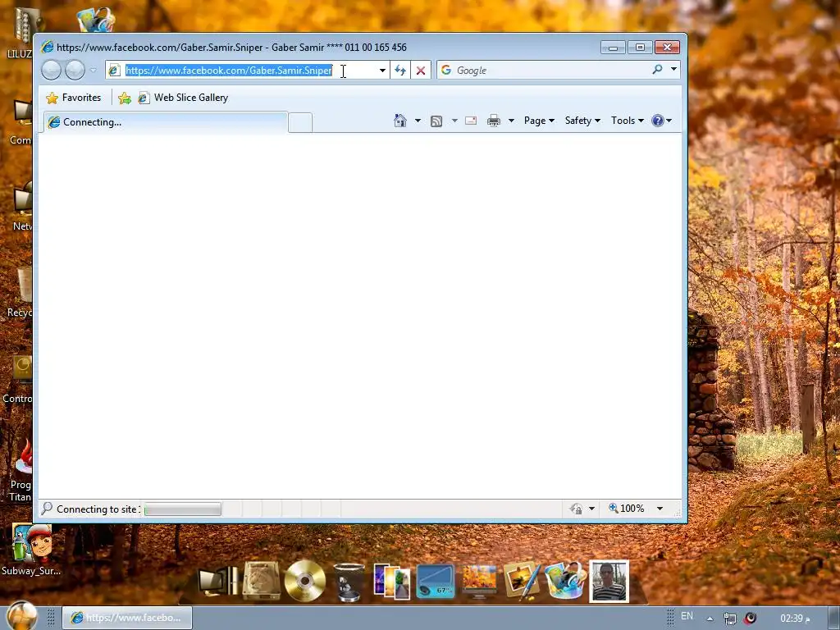Click the Internet Explorer title bar icon
Viewport: 840px width, 630px height.
coord(47,47)
